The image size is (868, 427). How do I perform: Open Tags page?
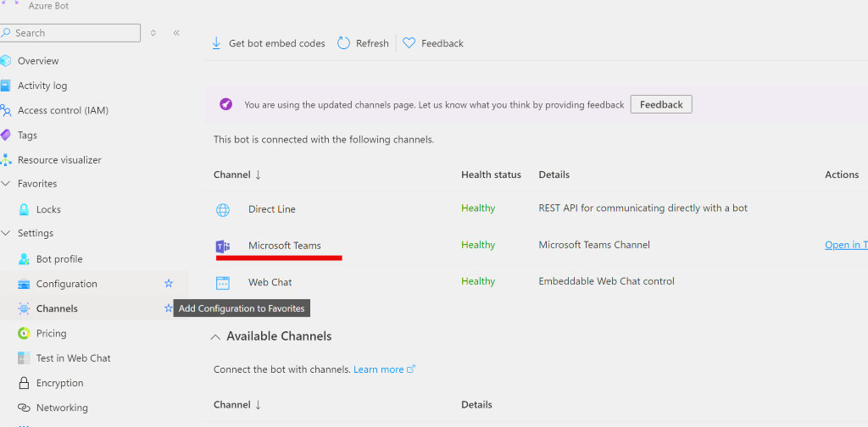[28, 135]
